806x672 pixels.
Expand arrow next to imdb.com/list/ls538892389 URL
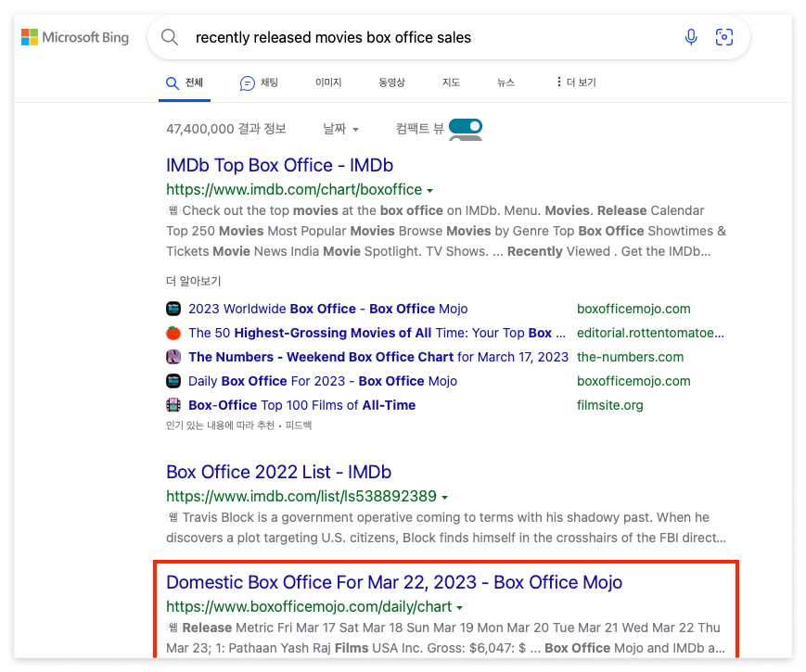tap(444, 498)
